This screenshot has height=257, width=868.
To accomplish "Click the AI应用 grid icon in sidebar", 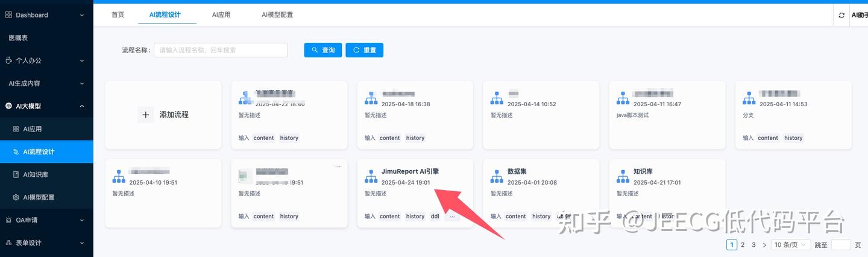I will coord(16,129).
